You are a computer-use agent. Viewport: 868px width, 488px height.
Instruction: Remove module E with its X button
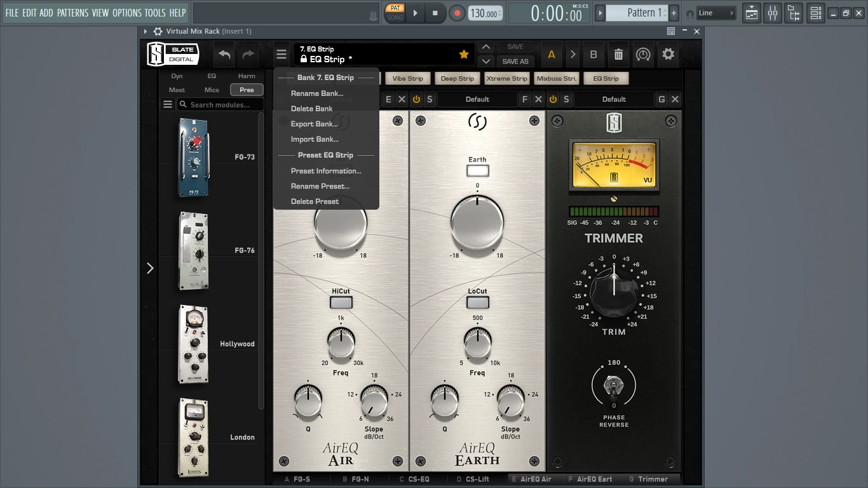pyautogui.click(x=402, y=100)
